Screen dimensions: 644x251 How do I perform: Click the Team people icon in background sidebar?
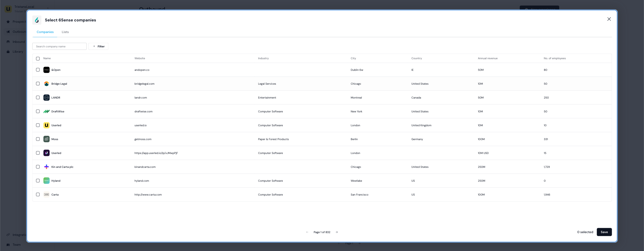[x=8, y=245]
